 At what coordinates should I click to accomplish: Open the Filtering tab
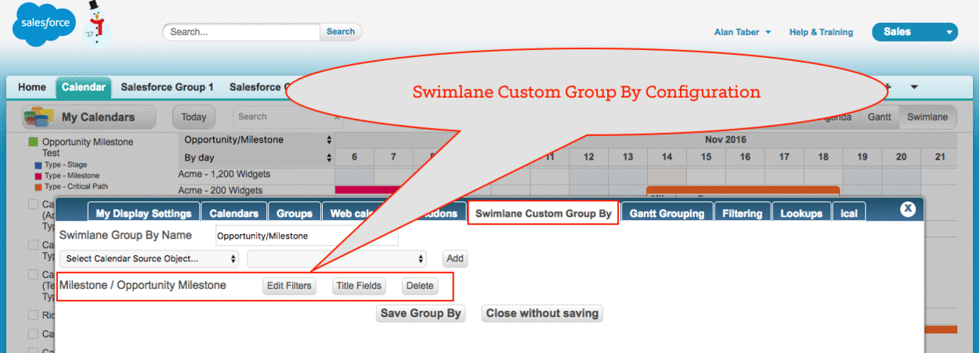coord(742,213)
